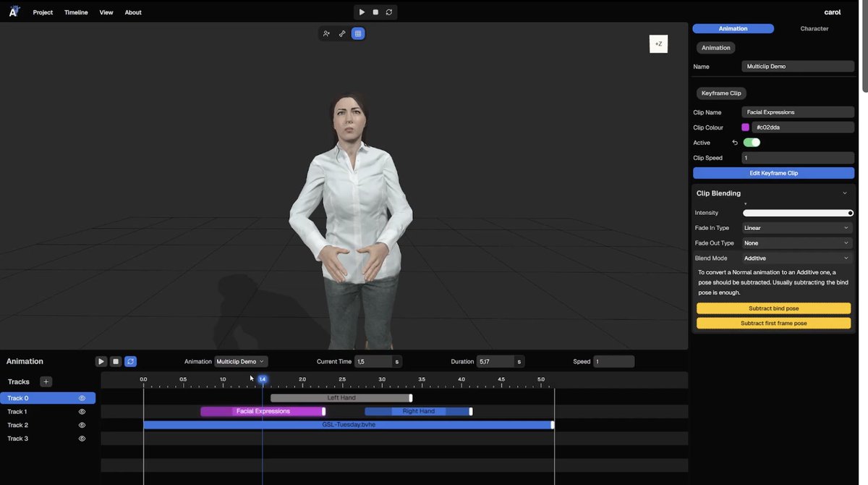Click the Clip Name field
Viewport: 868px width, 485px height.
point(798,112)
